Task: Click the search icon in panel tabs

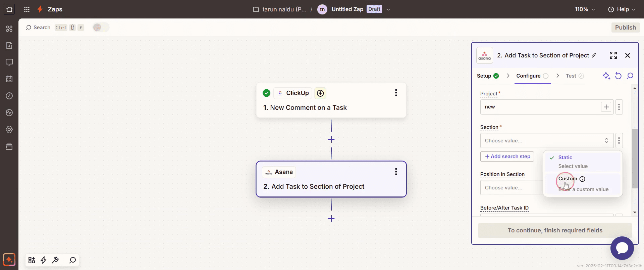Action: 630,76
